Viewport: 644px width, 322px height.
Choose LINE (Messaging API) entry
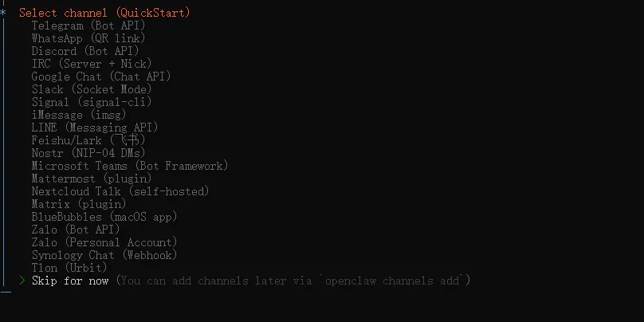pyautogui.click(x=95, y=128)
